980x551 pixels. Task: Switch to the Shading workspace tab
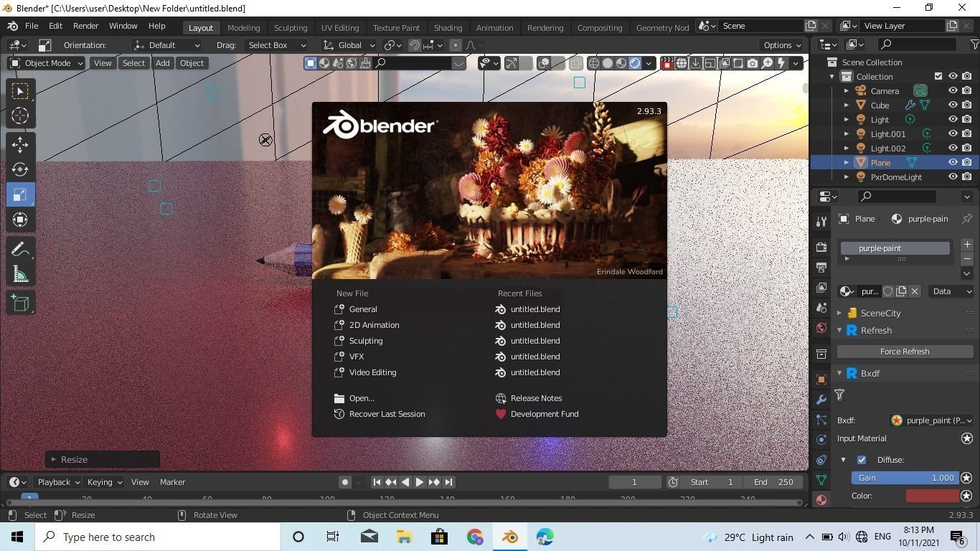(x=448, y=27)
